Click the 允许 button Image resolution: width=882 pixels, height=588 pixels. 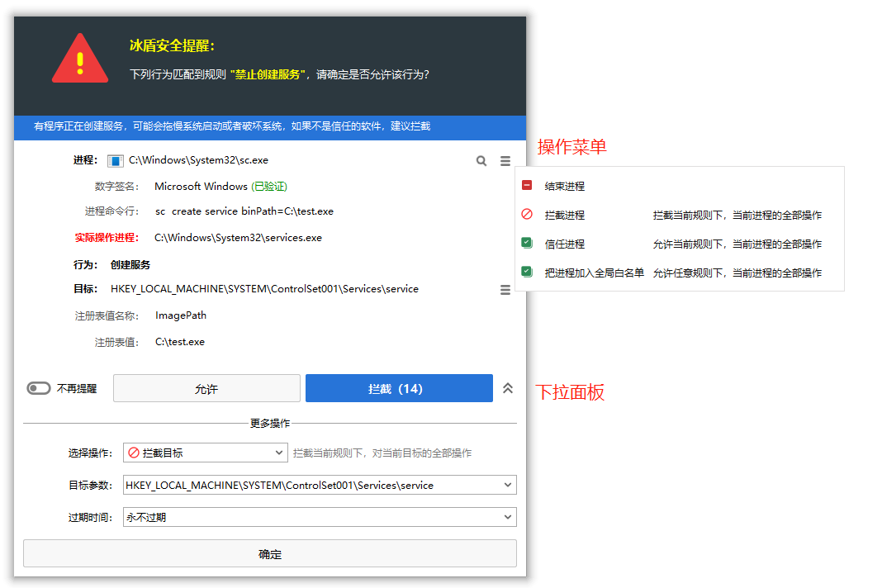pyautogui.click(x=206, y=388)
